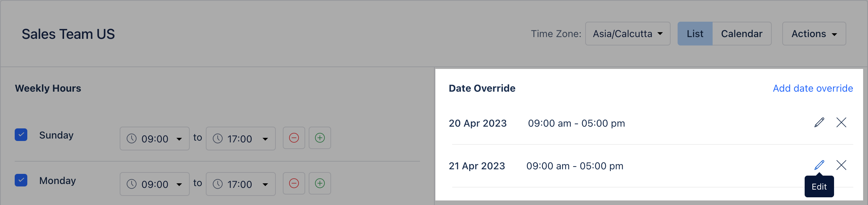
Task: Open Monday end time 17:00 dropdown
Action: (x=241, y=184)
